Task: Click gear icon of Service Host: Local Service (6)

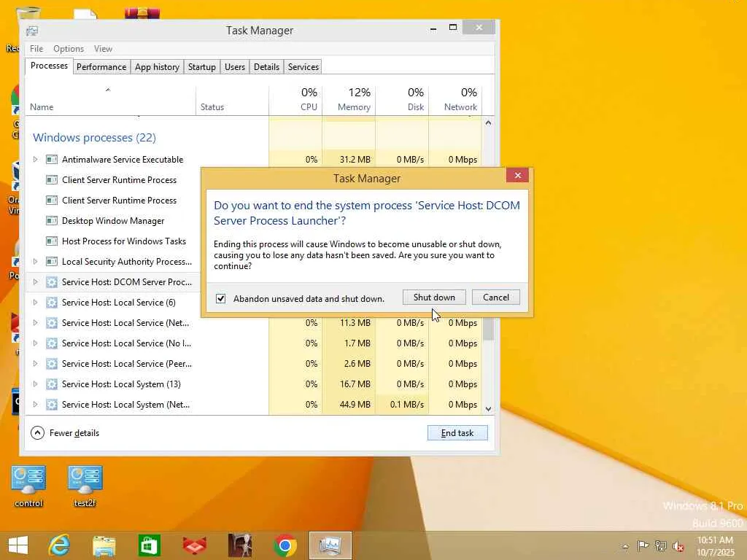Action: 52,303
